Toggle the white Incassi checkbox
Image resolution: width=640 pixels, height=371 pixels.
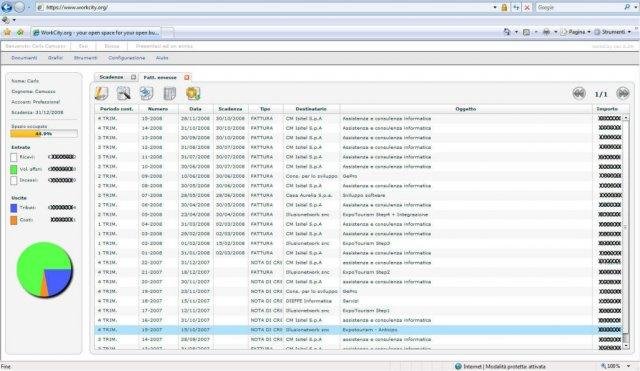tap(14, 180)
